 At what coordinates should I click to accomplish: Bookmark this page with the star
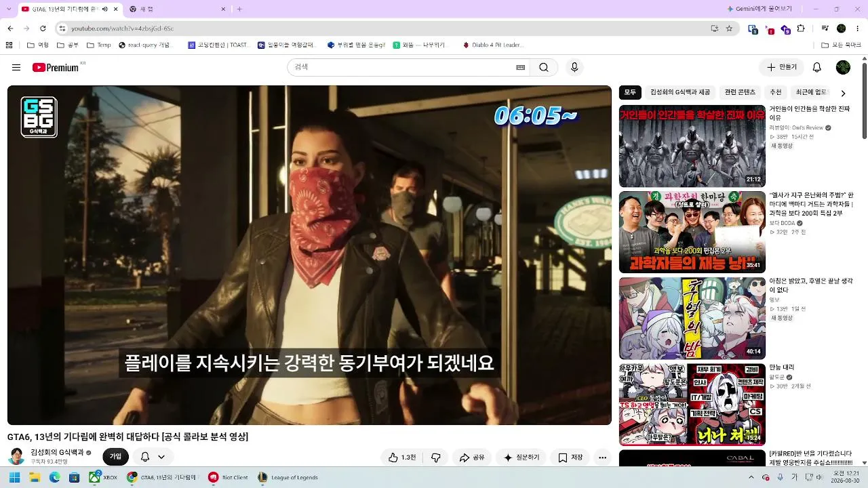point(729,28)
